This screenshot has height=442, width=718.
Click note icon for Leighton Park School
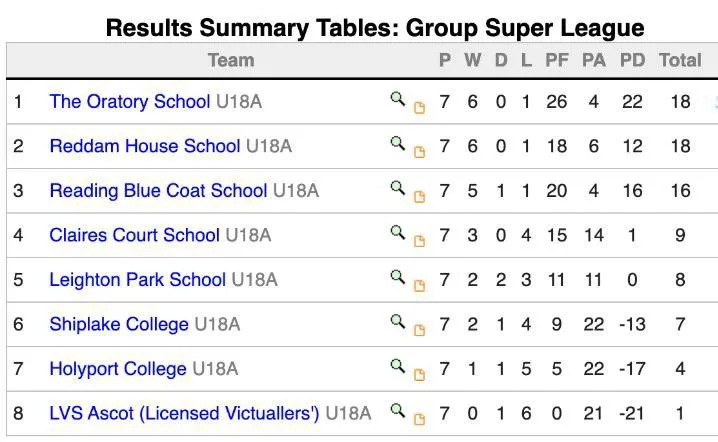[x=419, y=286]
